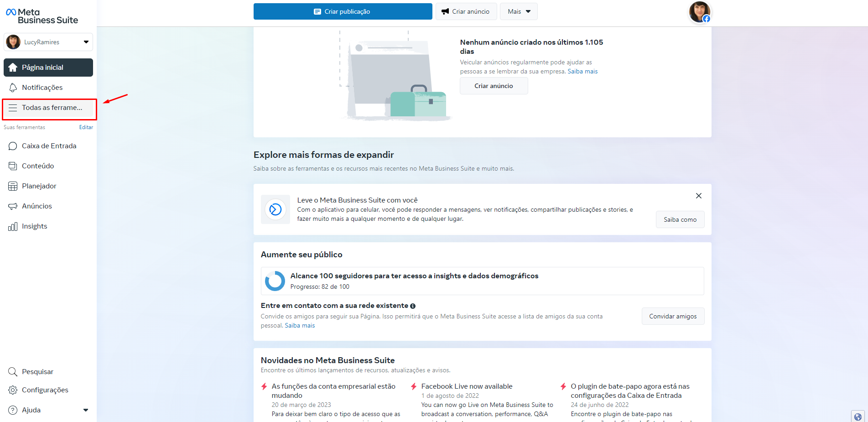Open Insights from the sidebar
This screenshot has height=422, width=868.
pos(48,226)
